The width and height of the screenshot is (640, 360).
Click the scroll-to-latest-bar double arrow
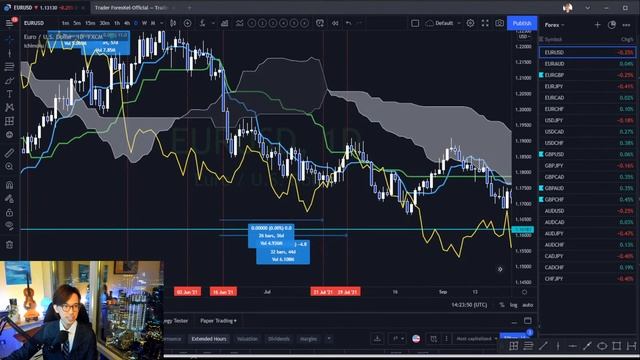(x=500, y=269)
